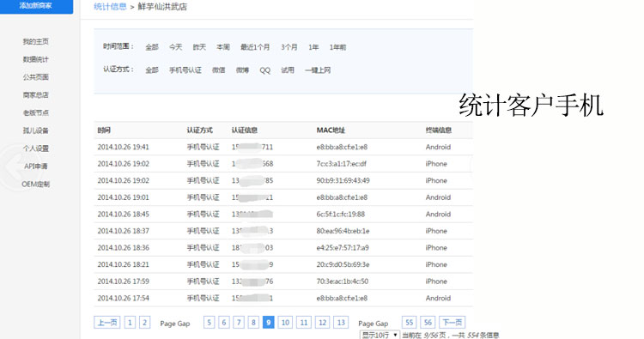644x339 pixels.
Task: Filter authentication by 手机号认证
Action: 185,70
